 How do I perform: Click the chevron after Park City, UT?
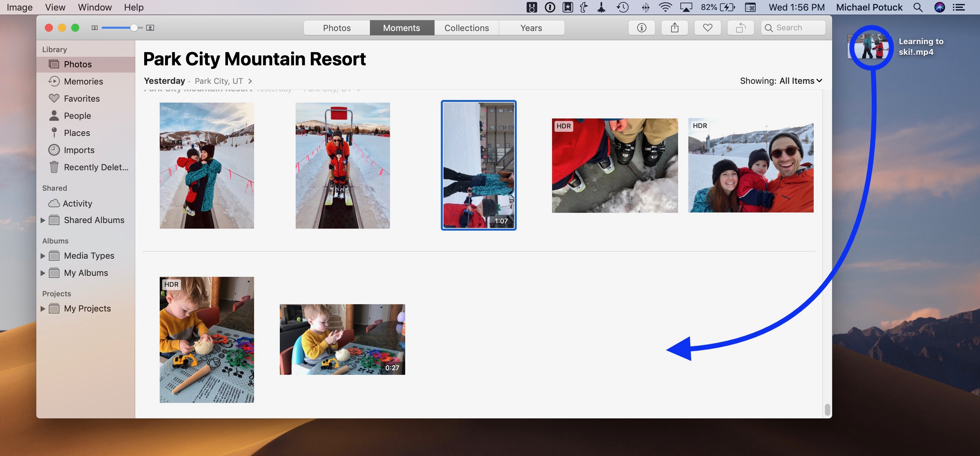(250, 81)
